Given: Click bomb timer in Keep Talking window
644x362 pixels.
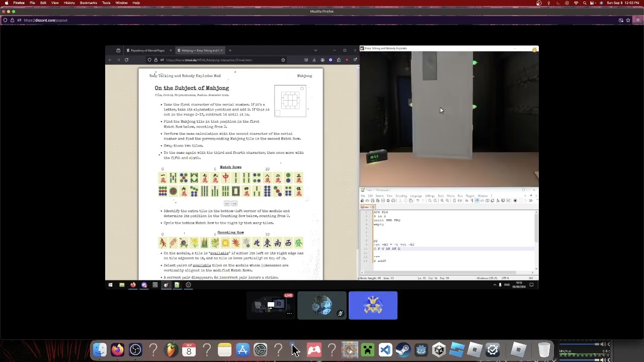Looking at the screenshot, I should pos(376,156).
